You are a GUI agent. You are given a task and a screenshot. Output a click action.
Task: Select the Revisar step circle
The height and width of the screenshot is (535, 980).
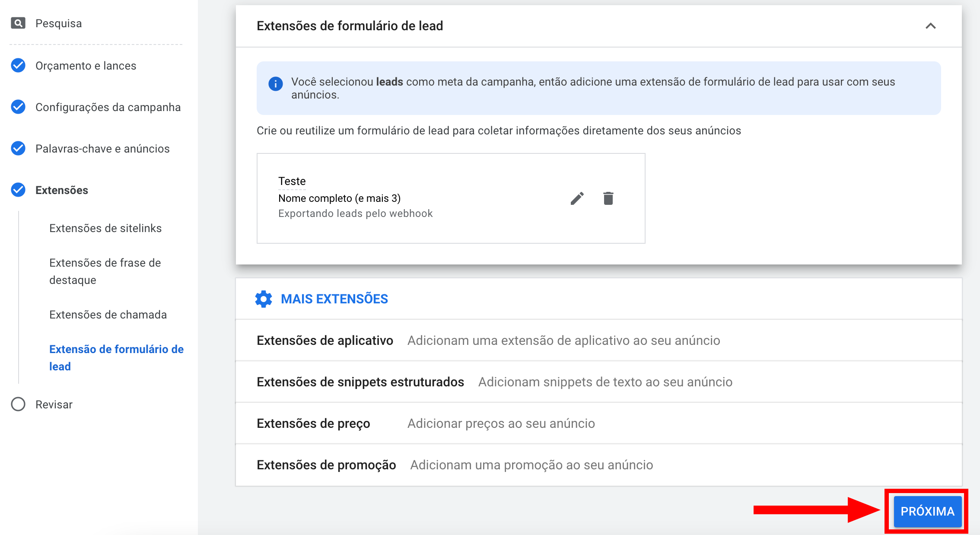point(18,404)
